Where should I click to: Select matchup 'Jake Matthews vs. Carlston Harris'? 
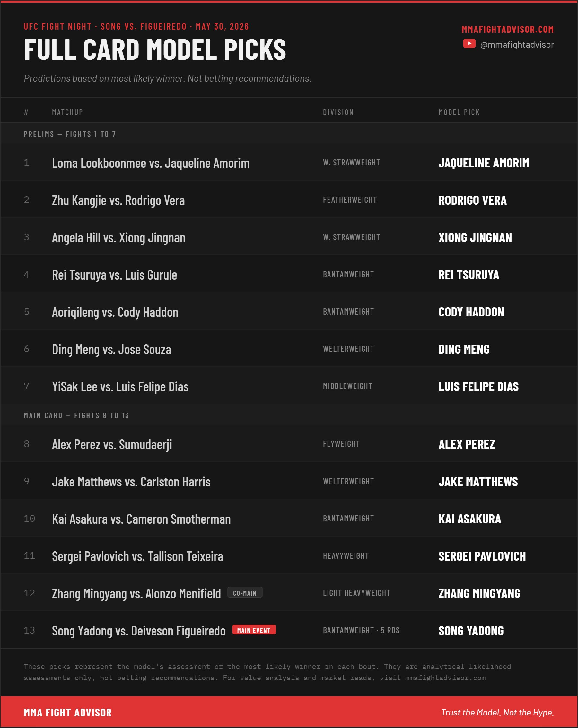131,482
